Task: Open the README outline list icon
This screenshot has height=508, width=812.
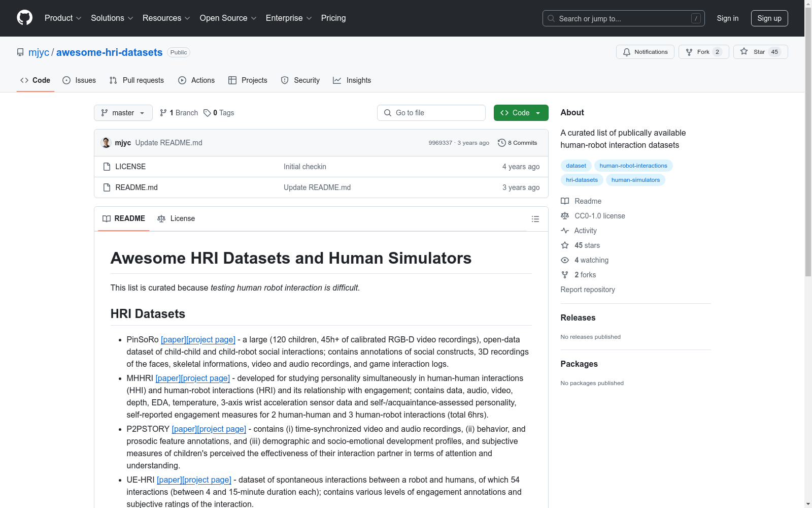Action: click(x=535, y=219)
